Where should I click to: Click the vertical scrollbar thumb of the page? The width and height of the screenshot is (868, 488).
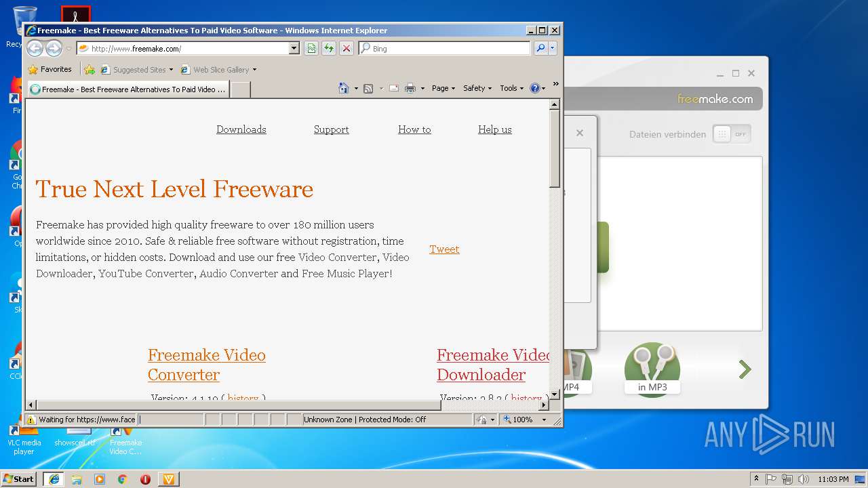click(555, 148)
